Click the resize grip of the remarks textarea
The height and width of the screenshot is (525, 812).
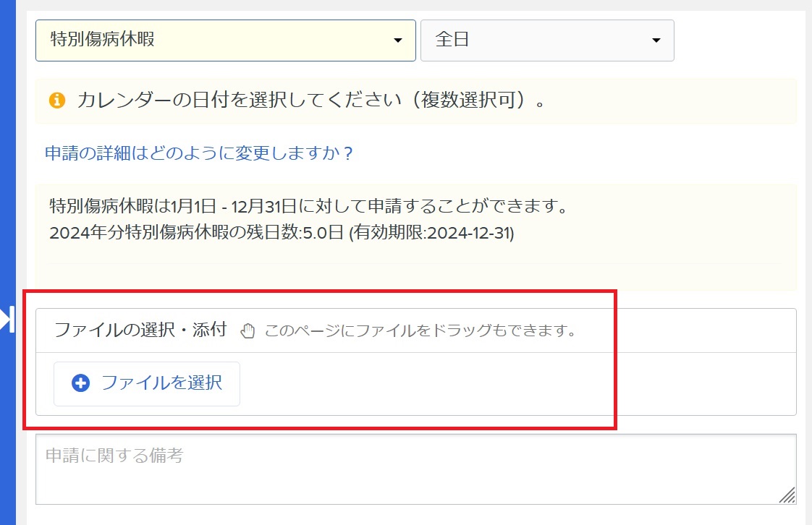(x=787, y=495)
